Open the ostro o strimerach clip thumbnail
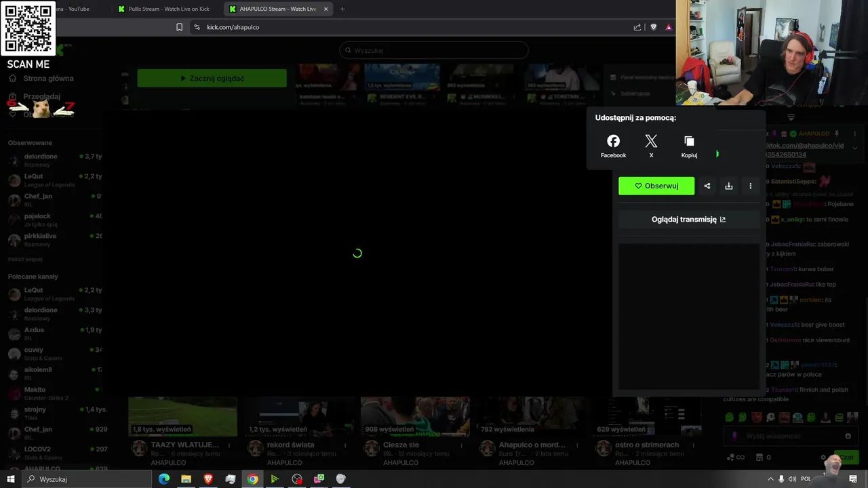The image size is (868, 488). [x=647, y=416]
